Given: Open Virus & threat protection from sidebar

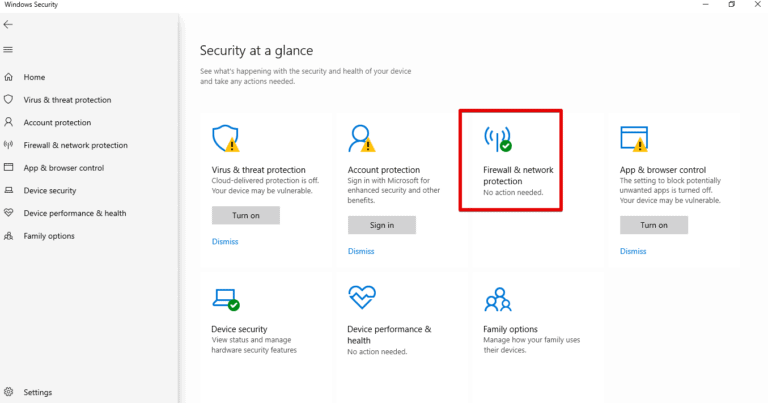Looking at the screenshot, I should click(67, 99).
